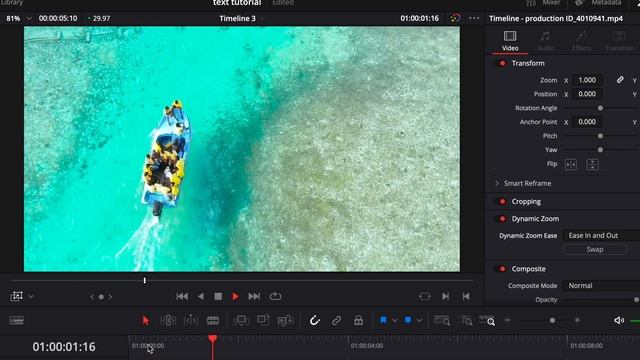Open the Timeline View Options icon
This screenshot has width=640, height=360.
pyautogui.click(x=16, y=320)
